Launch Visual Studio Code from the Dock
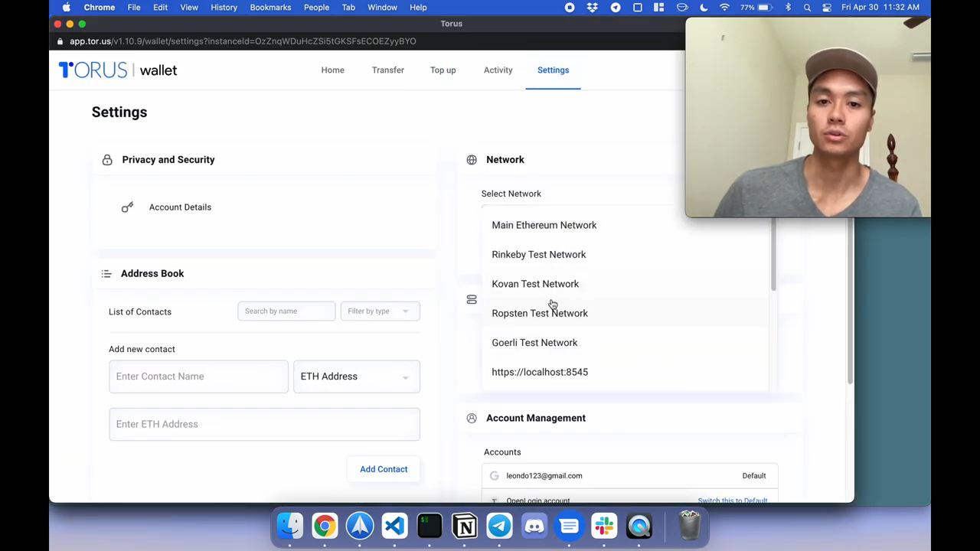 [394, 526]
